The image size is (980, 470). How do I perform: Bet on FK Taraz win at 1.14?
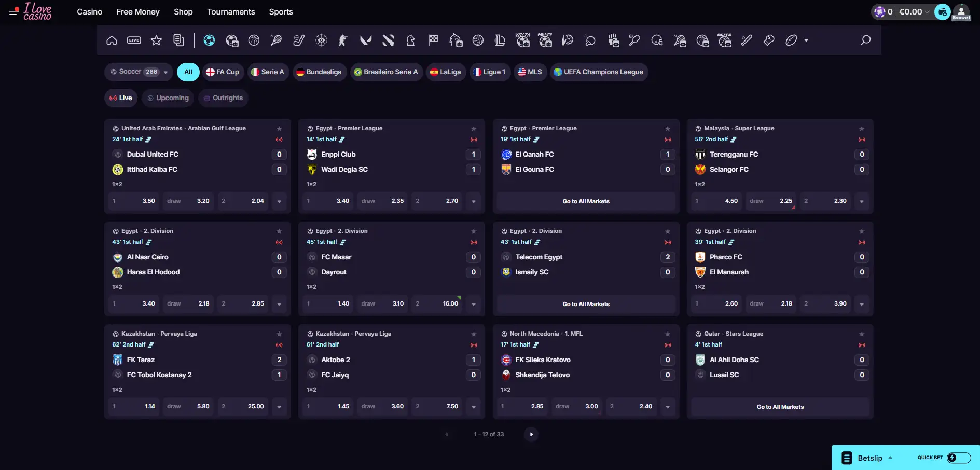tap(134, 407)
